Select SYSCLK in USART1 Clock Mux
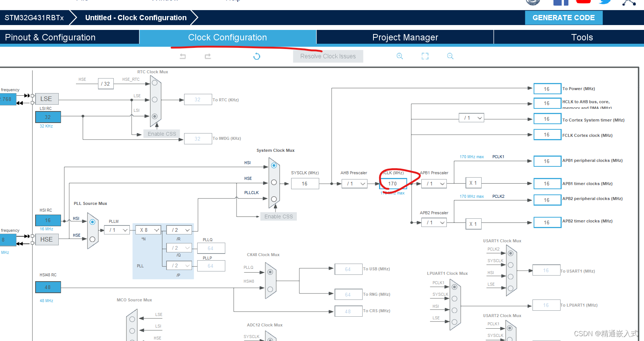644x341 pixels. coord(510,265)
